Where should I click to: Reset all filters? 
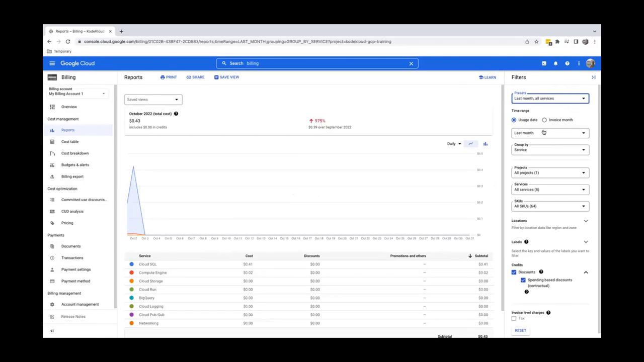pos(520,331)
